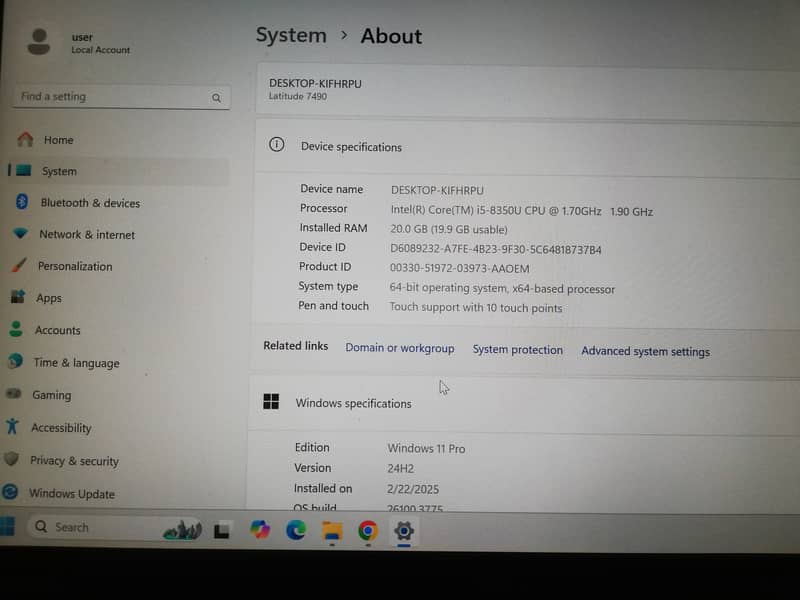Screen dimensions: 800x600
Task: Select the Touch support with 10 touch points text
Action: (x=476, y=308)
